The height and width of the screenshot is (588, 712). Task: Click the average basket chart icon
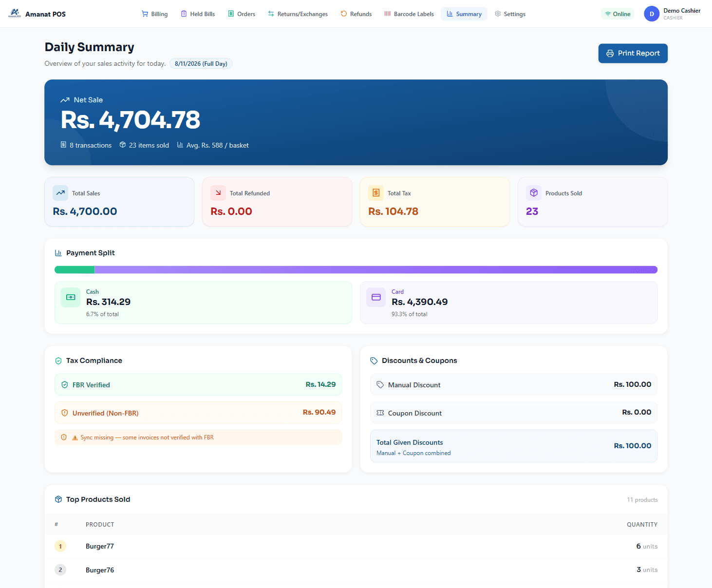tap(180, 145)
